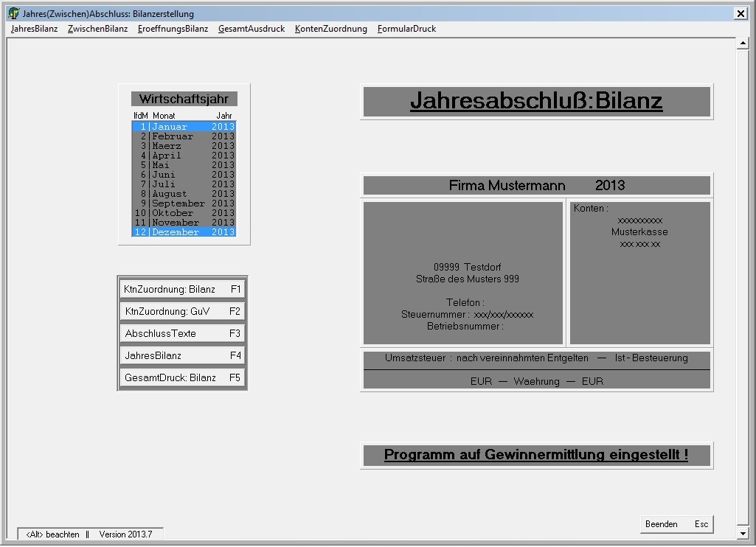The width and height of the screenshot is (756, 547).
Task: Open the JahresBilanz menu
Action: point(34,29)
